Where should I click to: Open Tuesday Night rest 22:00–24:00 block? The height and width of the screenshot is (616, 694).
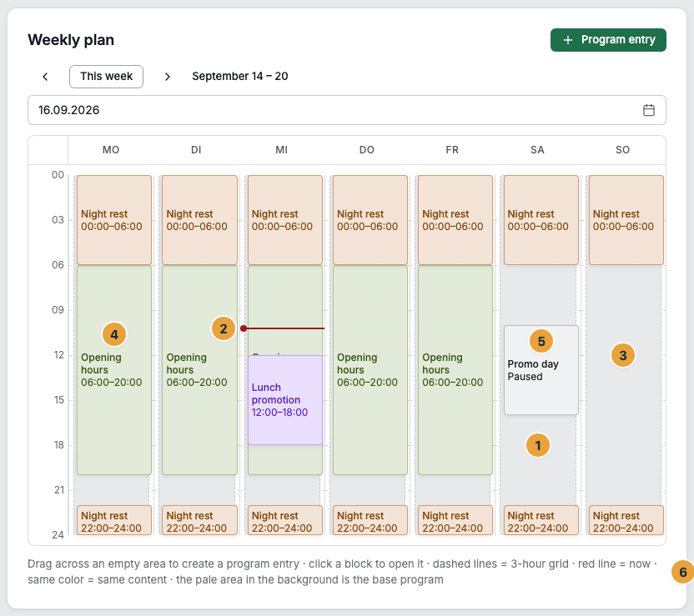199,520
